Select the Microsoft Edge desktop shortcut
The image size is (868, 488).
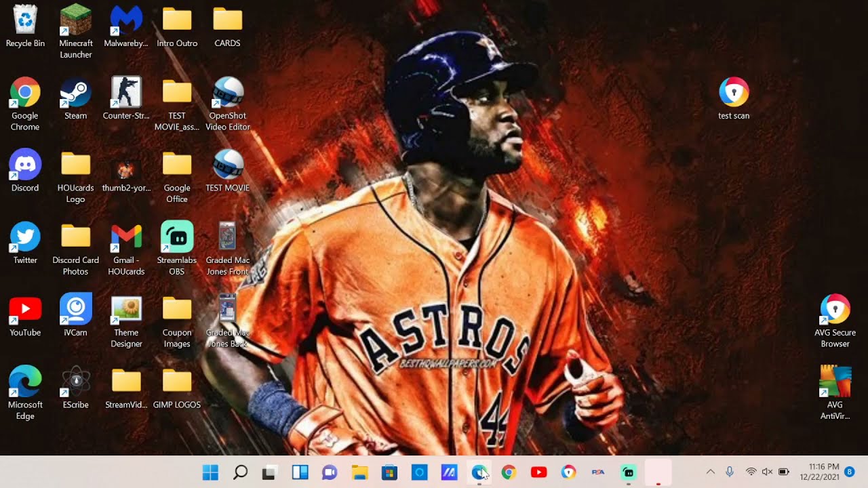(x=25, y=393)
